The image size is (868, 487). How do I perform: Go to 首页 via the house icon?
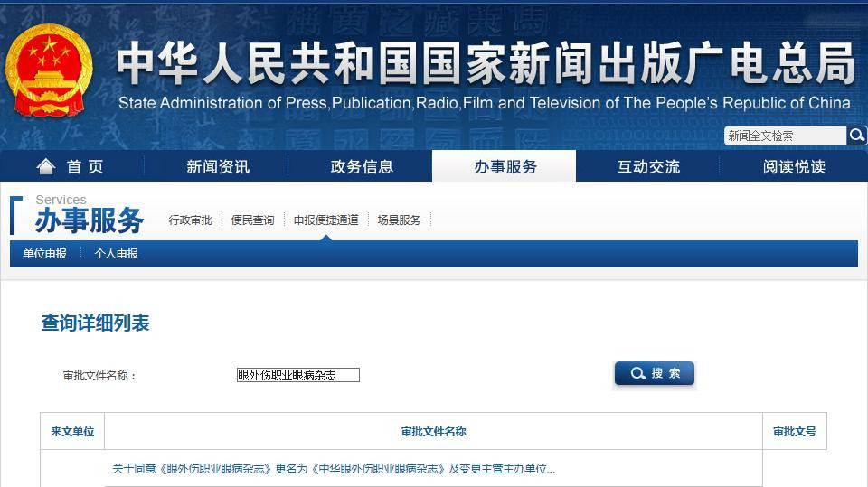coord(46,166)
